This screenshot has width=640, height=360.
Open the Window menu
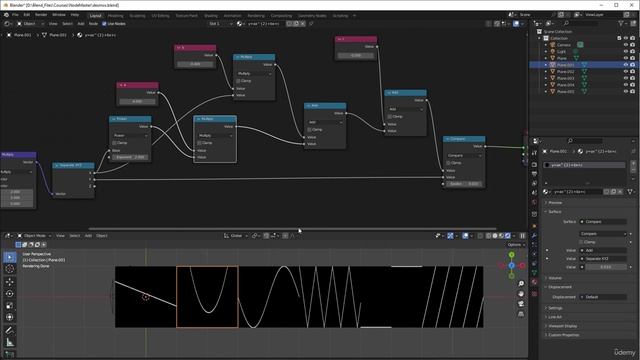coord(59,15)
